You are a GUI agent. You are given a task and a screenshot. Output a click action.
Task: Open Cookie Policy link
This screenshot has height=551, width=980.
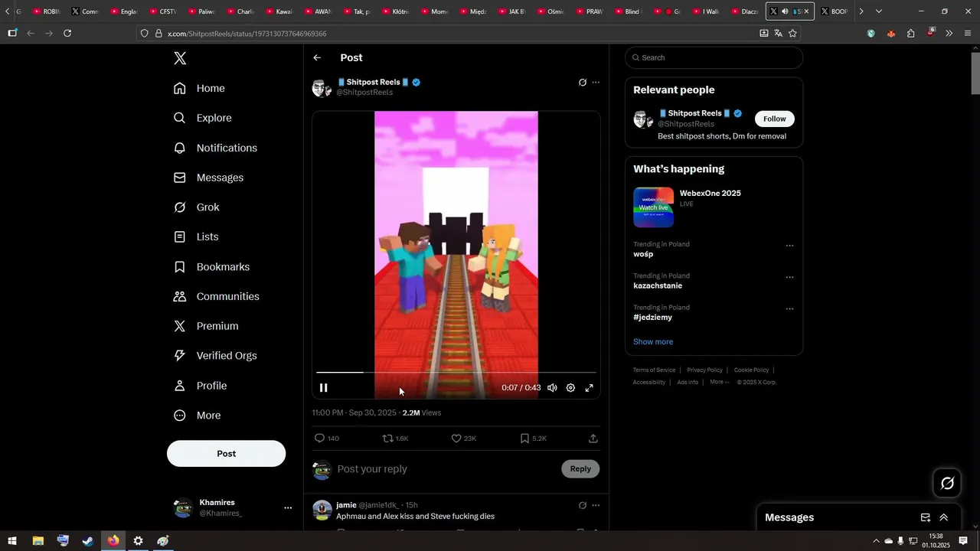click(x=751, y=370)
